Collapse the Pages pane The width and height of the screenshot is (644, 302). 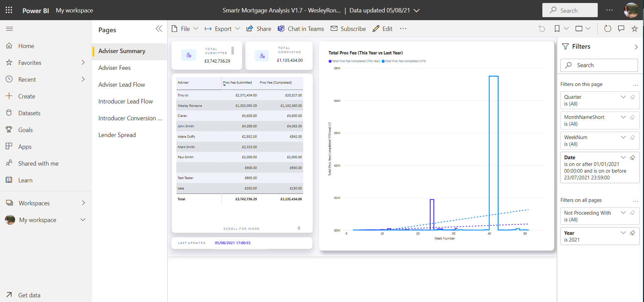click(x=159, y=29)
